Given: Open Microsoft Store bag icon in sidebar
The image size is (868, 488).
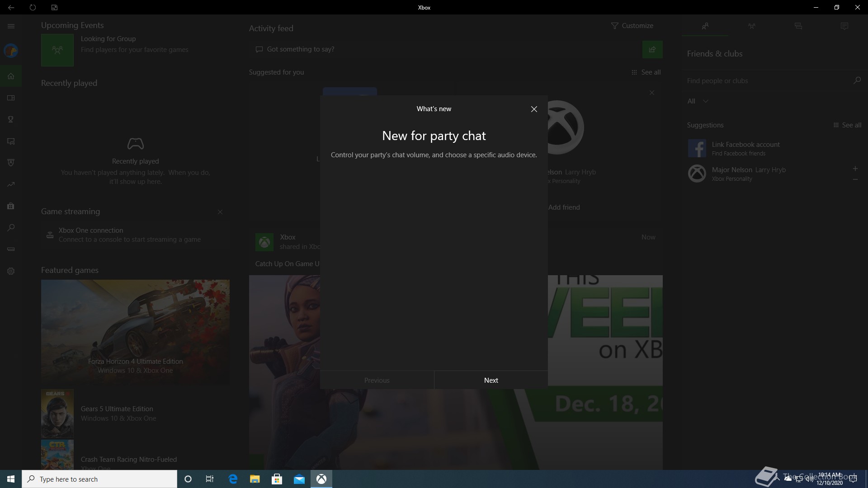Looking at the screenshot, I should 11,206.
